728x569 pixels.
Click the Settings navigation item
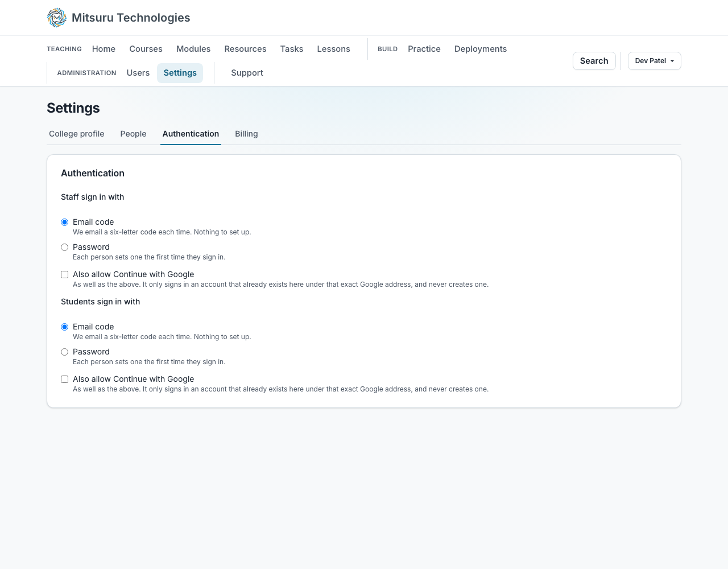[180, 73]
